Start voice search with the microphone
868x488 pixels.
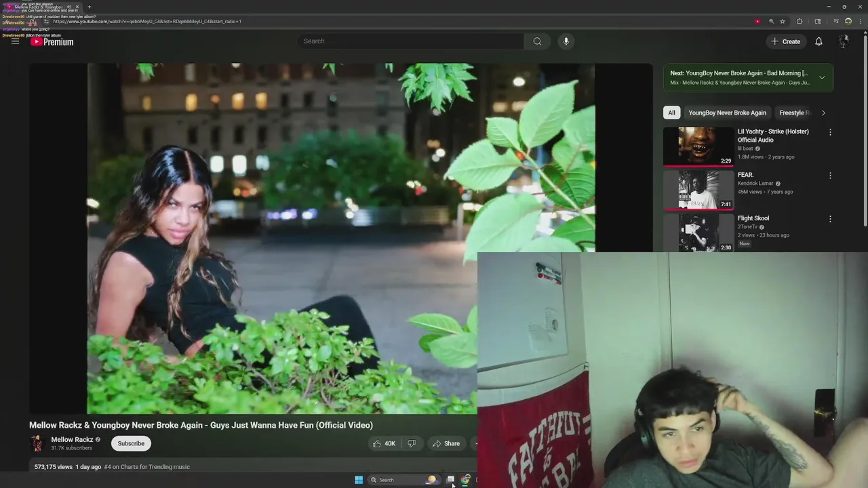566,41
